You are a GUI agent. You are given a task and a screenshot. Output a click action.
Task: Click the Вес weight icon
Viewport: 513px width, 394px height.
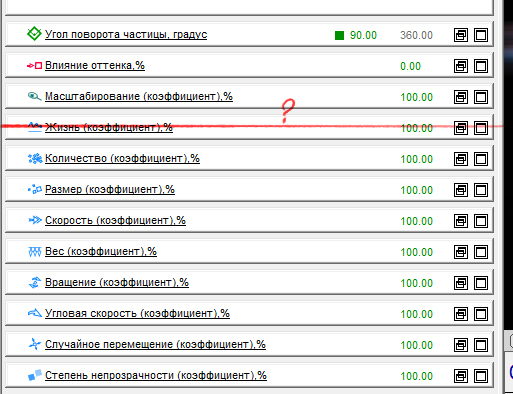[x=35, y=252]
